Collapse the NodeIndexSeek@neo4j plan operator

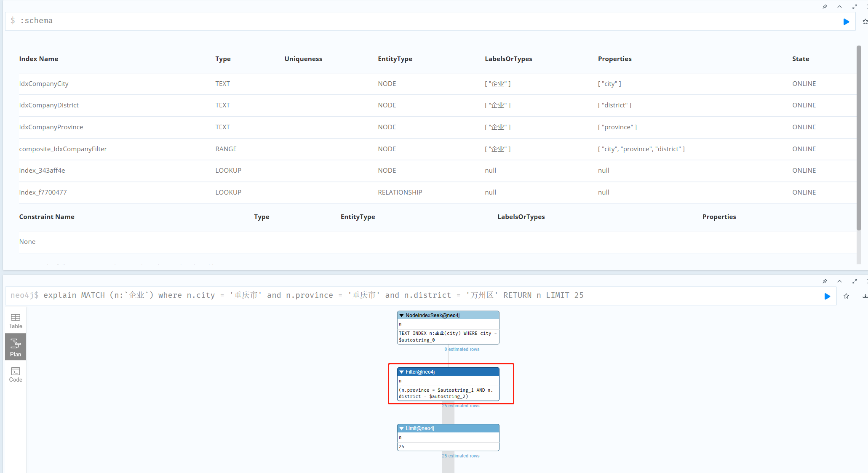tap(402, 315)
